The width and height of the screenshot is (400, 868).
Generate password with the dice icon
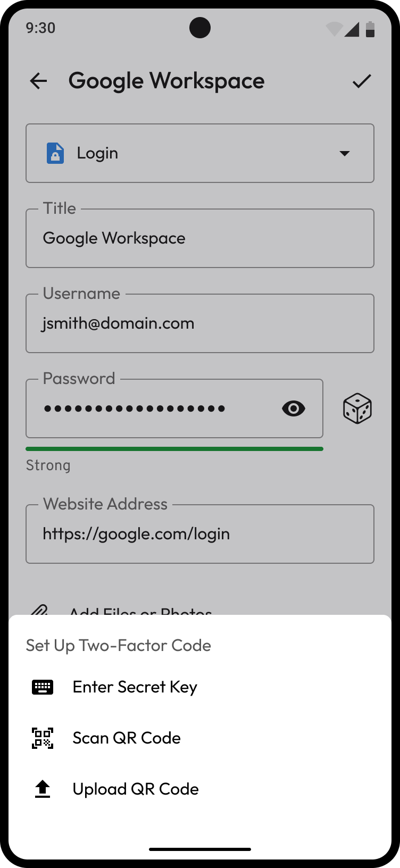(357, 408)
